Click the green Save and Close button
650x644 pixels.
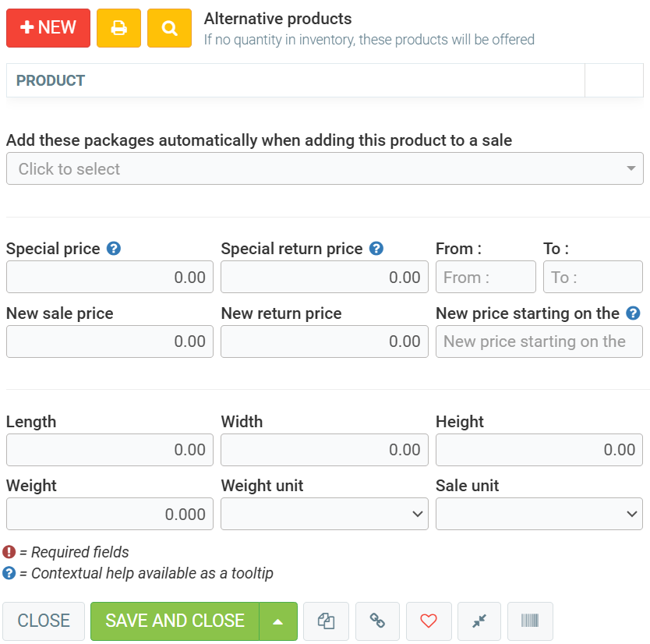pyautogui.click(x=175, y=621)
